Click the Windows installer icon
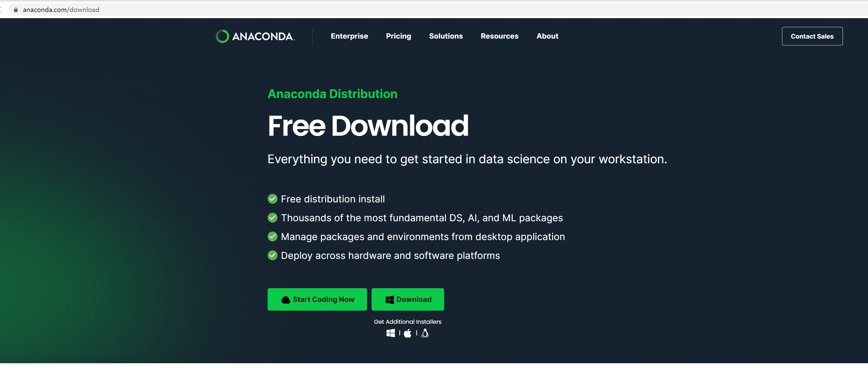868x368 pixels. point(391,333)
